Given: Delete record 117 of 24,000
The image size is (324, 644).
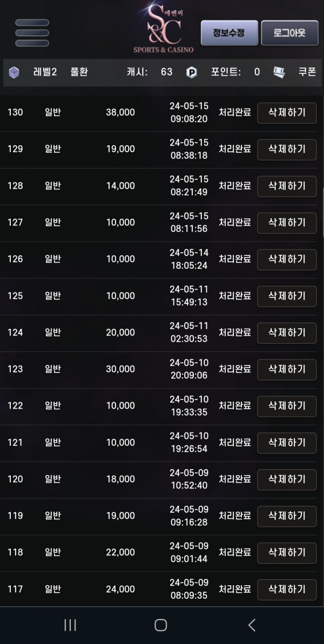Looking at the screenshot, I should click(x=287, y=589).
